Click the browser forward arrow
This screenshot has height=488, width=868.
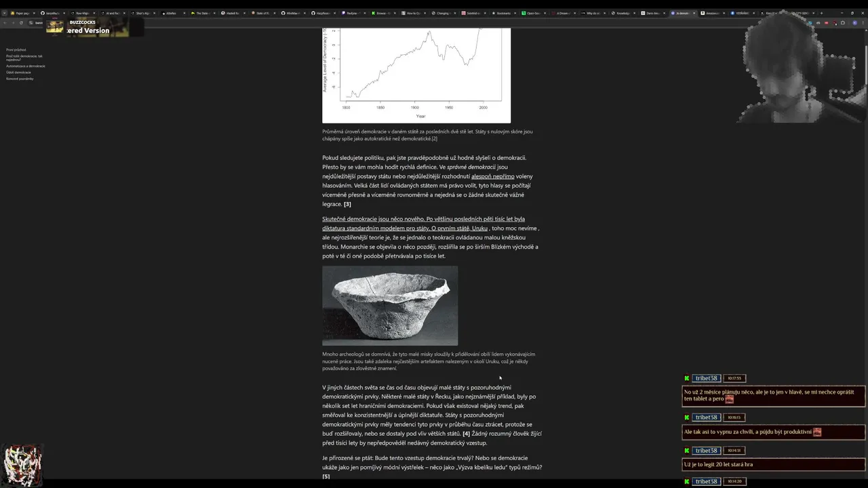click(13, 22)
